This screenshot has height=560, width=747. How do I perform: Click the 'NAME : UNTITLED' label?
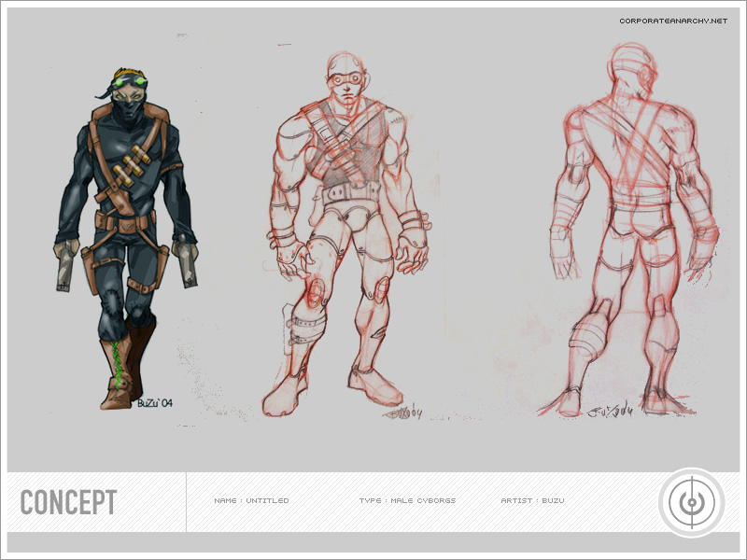tap(251, 500)
